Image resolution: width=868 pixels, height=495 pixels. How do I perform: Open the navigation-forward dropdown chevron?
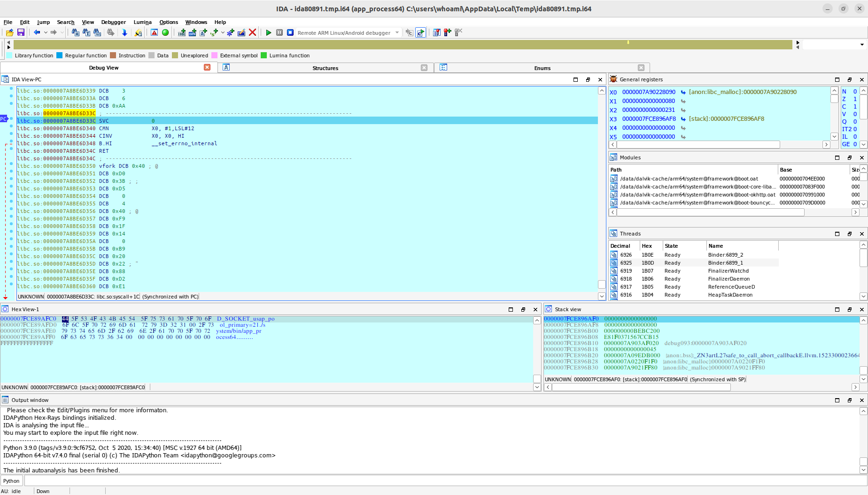pyautogui.click(x=62, y=32)
